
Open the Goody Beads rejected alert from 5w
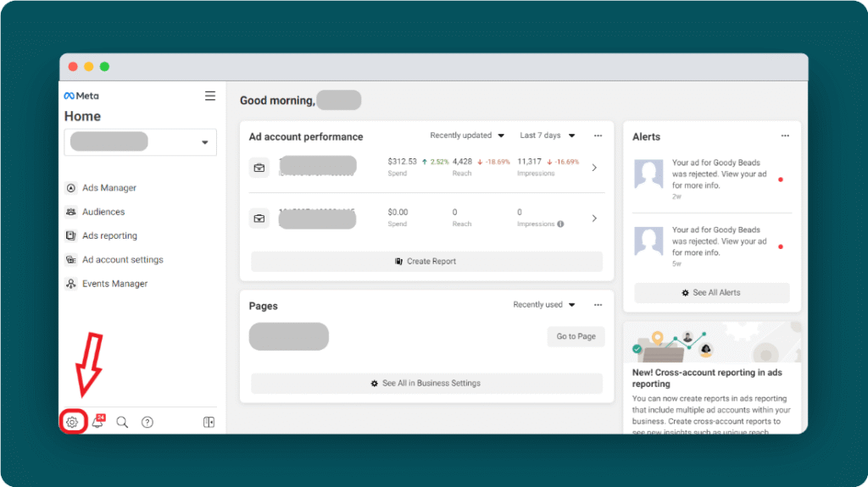[x=712, y=246]
